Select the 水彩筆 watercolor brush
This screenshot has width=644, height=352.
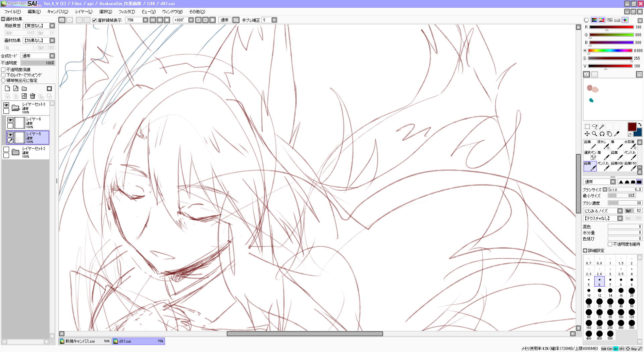tap(630, 144)
